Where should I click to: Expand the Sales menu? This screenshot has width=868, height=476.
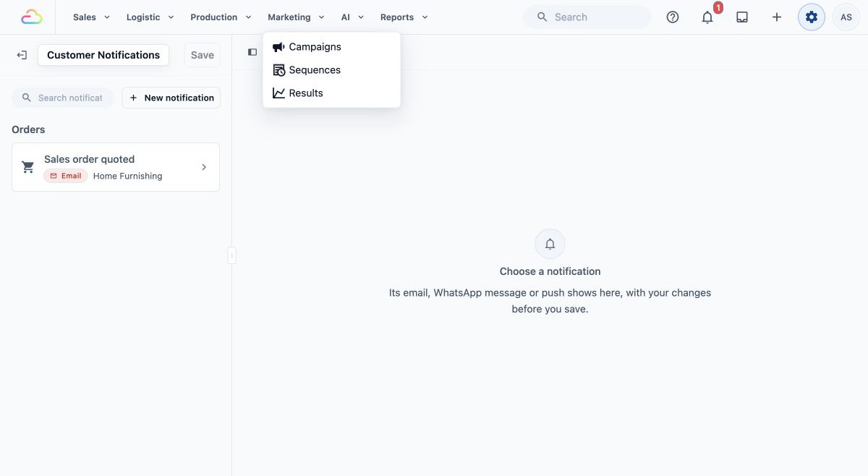coord(91,17)
